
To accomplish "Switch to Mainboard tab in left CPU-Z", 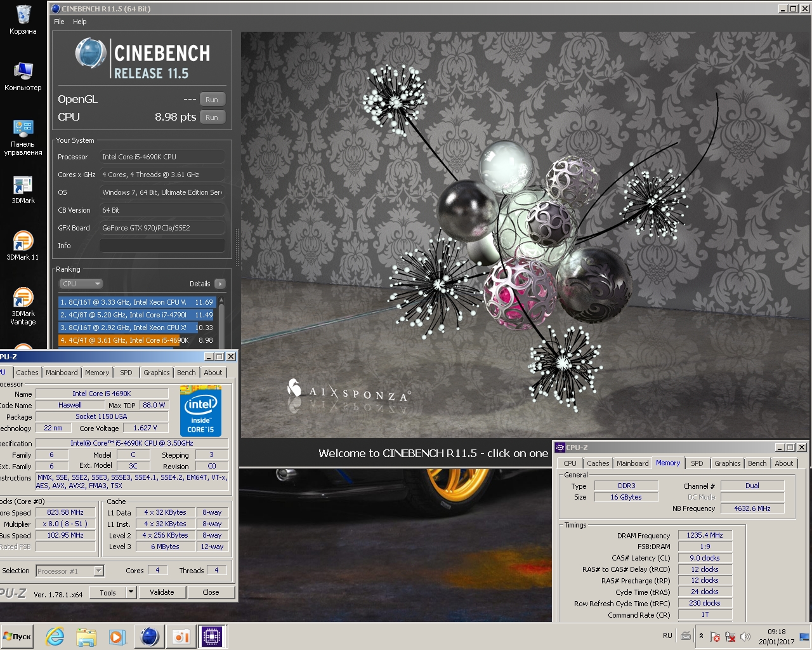I will [x=62, y=373].
